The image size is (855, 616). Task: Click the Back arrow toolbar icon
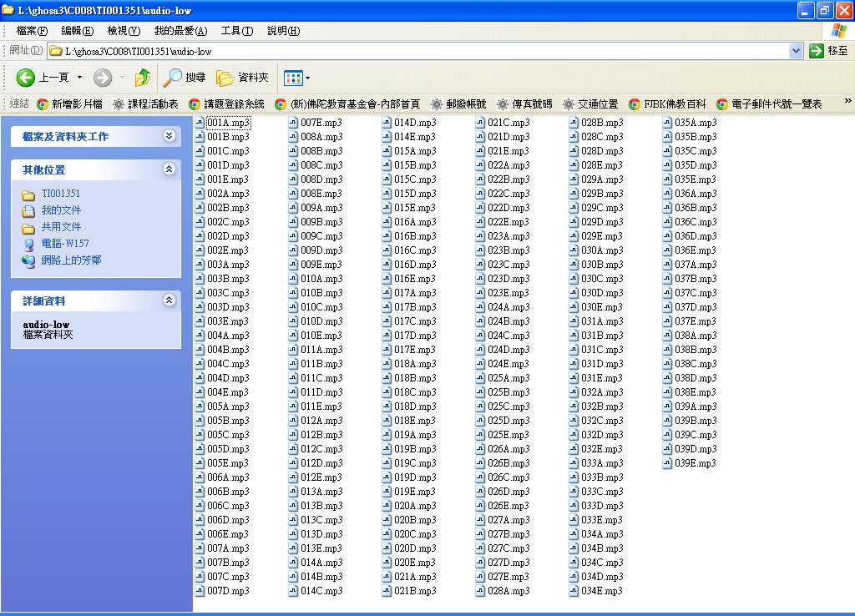tap(26, 78)
